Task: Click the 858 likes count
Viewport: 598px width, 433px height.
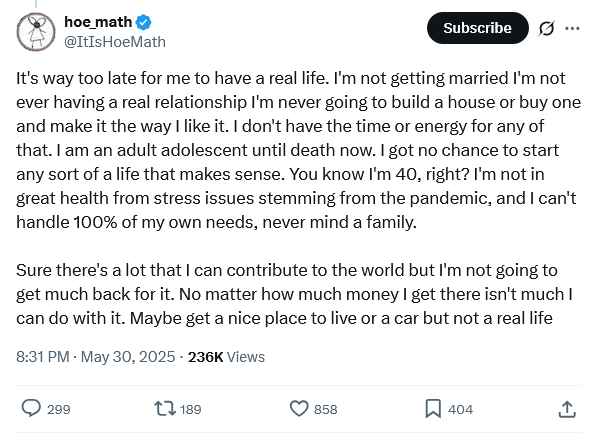Action: [x=326, y=409]
